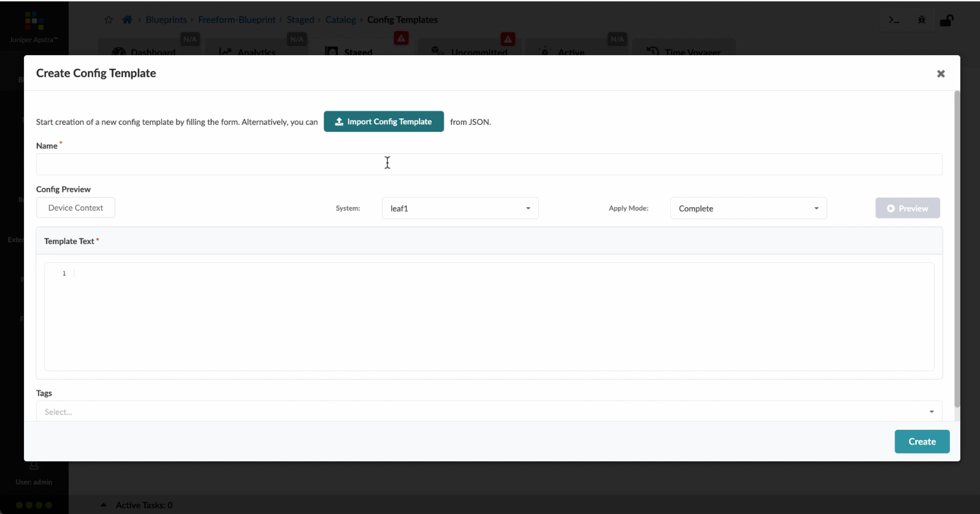
Task: Open the System dropdown showing leaf1
Action: click(x=460, y=208)
